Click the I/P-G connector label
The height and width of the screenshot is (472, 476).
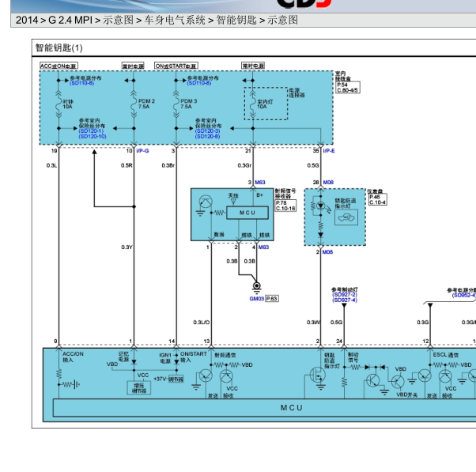[x=142, y=151]
